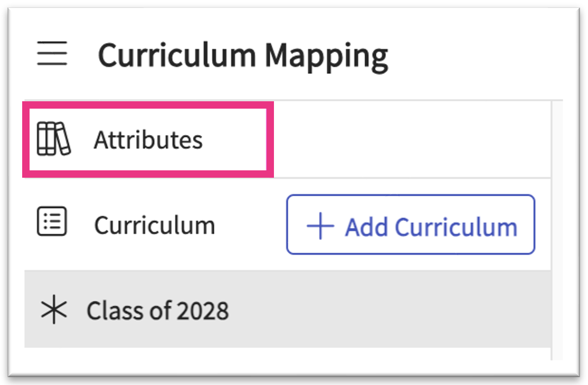
Task: Click the "Add Curriculum" button text
Action: click(431, 227)
